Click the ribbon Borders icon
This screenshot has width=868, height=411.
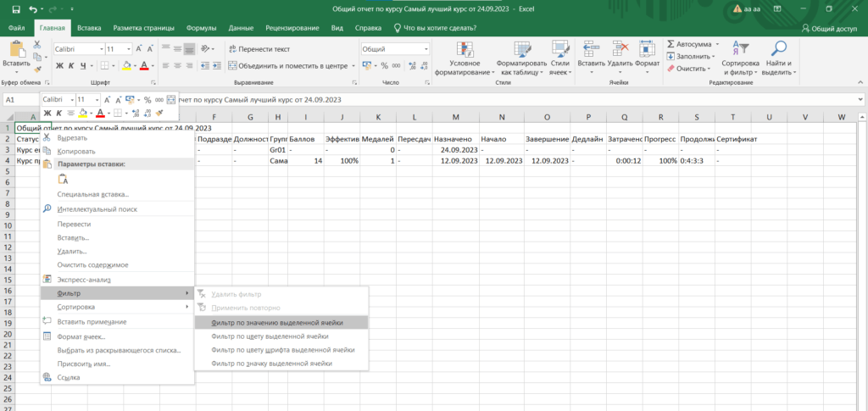[103, 66]
